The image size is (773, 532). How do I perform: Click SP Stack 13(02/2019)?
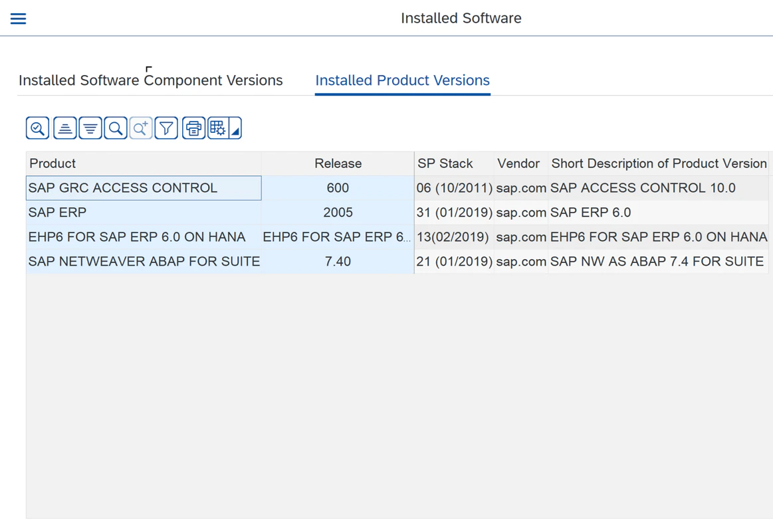454,237
